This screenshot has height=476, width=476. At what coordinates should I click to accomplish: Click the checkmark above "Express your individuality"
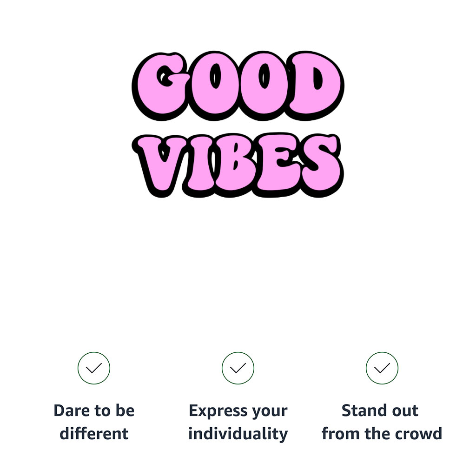238,368
